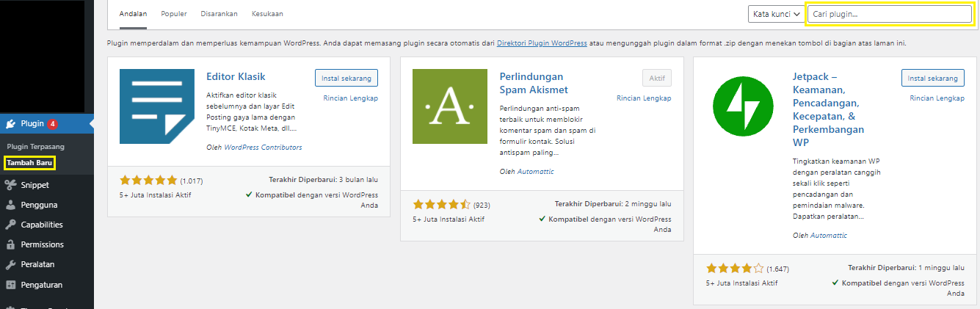Click the Peralatan wrench icon

point(11,264)
